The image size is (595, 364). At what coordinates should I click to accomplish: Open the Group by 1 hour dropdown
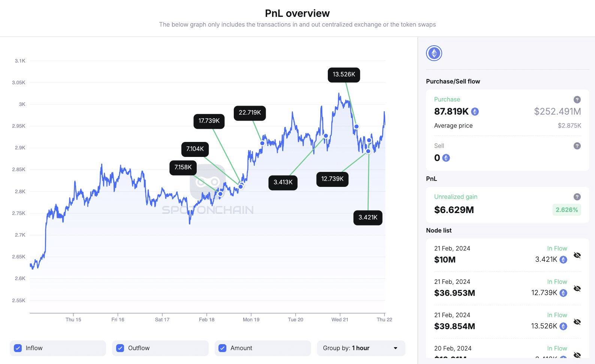(x=361, y=348)
